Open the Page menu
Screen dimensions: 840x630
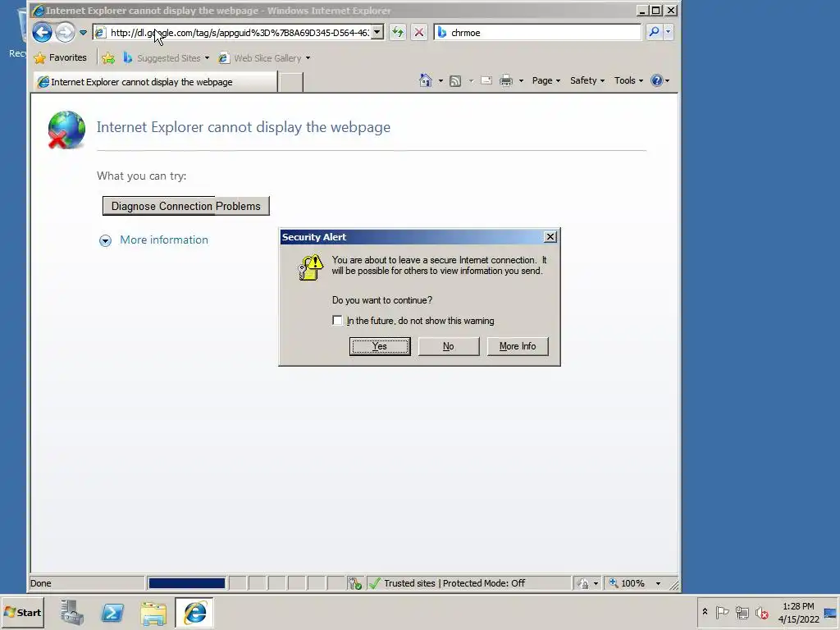[x=546, y=80]
